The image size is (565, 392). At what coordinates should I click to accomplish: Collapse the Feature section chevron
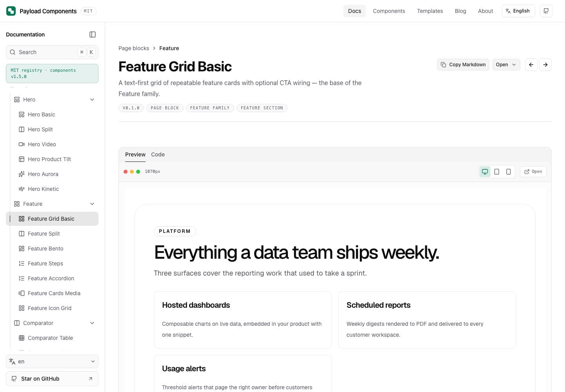[92, 204]
